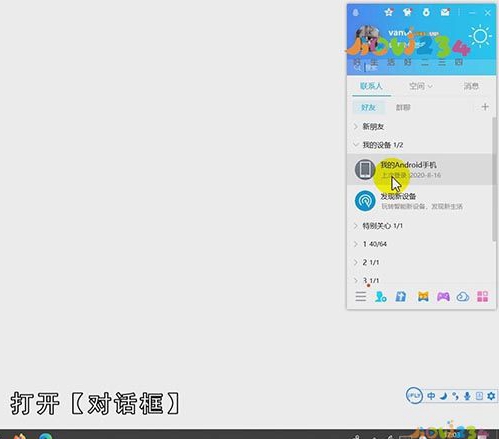Click the Edge browser taskbar icon

tap(45, 436)
